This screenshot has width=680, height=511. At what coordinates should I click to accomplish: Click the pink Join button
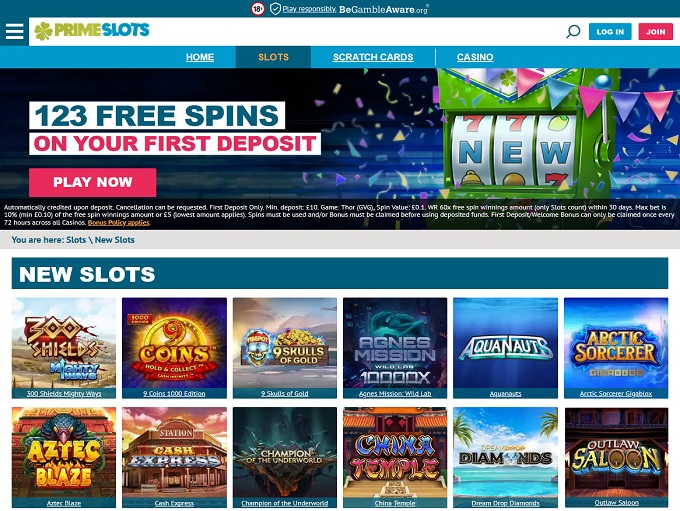[x=655, y=32]
